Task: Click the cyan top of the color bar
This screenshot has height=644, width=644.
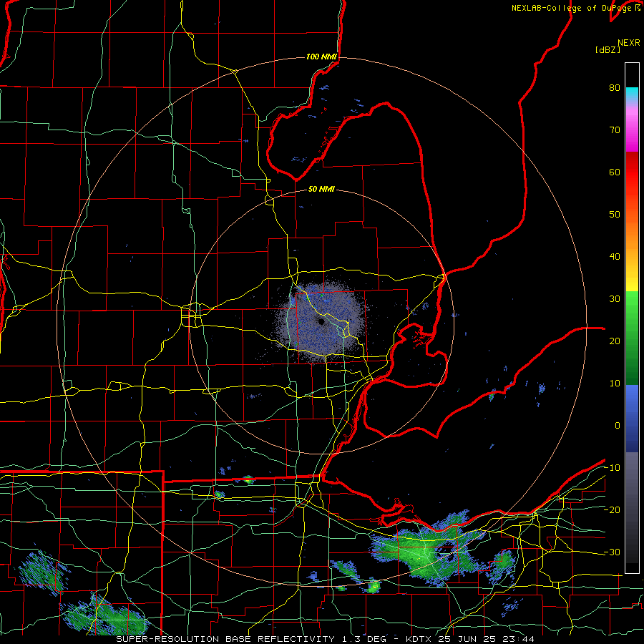Action: click(632, 92)
